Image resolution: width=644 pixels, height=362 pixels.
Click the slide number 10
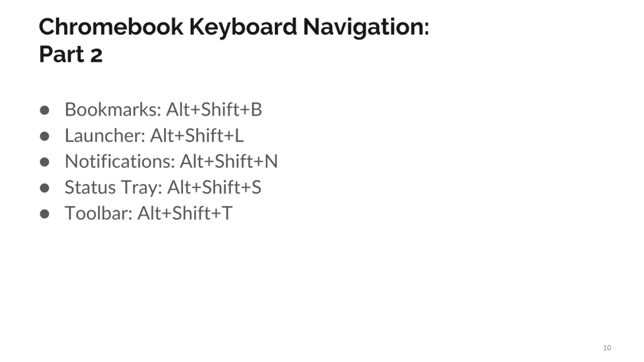[607, 348]
